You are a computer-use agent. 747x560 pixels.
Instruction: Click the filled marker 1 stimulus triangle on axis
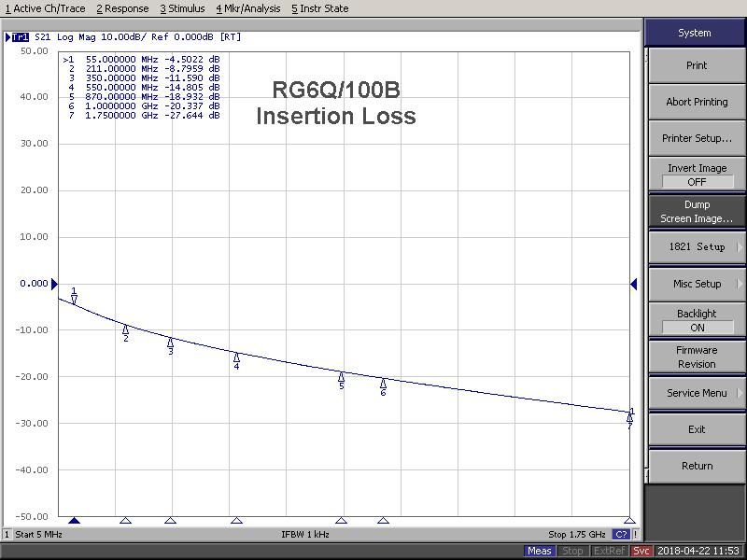[75, 521]
